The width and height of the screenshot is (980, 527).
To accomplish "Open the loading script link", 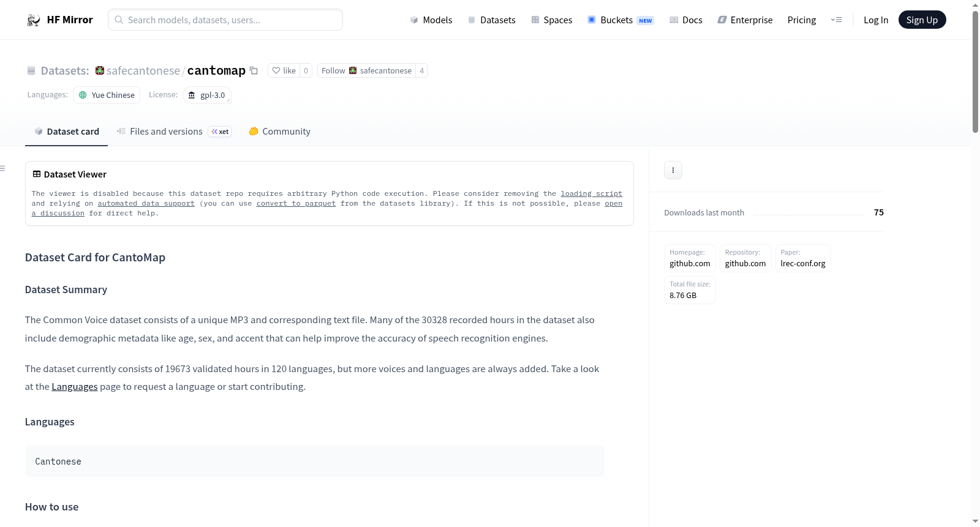I will [591, 193].
